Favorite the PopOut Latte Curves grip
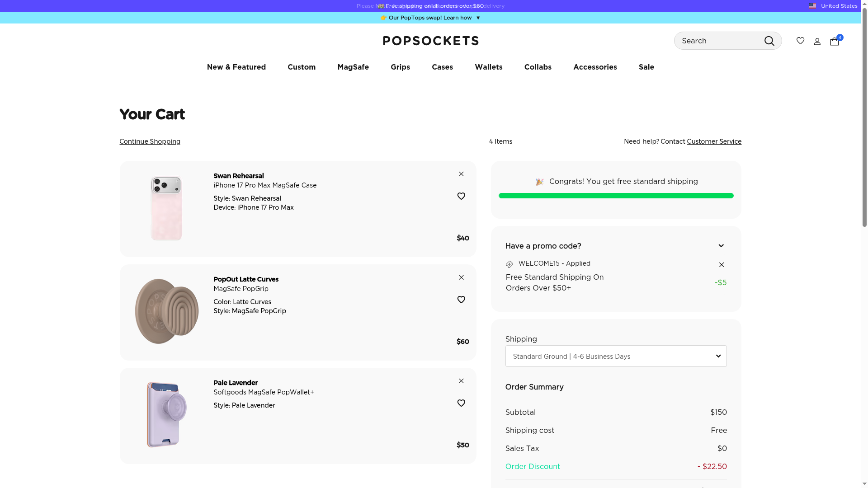Image resolution: width=868 pixels, height=488 pixels. pos(461,300)
